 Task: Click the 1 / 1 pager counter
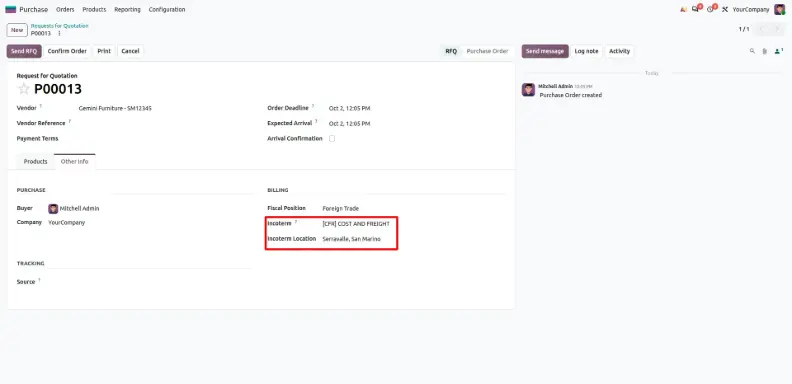click(744, 29)
